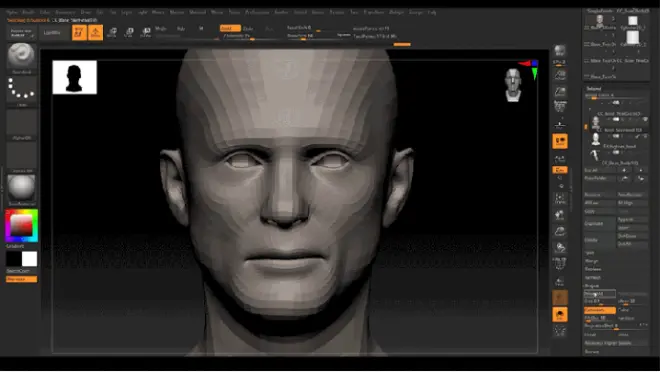Screen dimensions: 660x372
Task: Click the ProjectAll button
Action: pos(600,294)
